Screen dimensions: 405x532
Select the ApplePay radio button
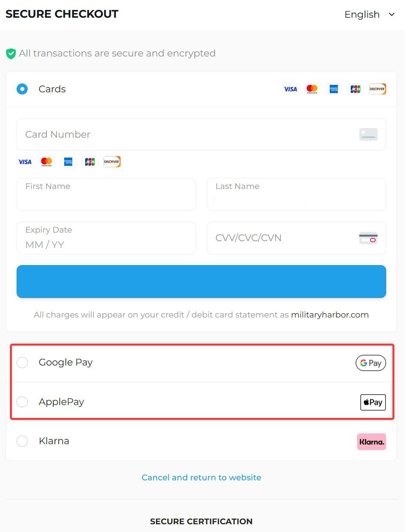(x=22, y=402)
